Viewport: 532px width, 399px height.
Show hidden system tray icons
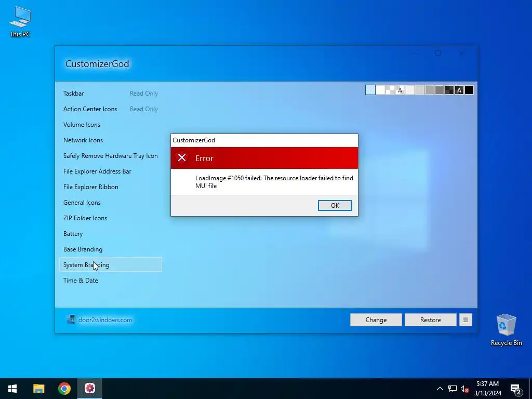point(440,389)
